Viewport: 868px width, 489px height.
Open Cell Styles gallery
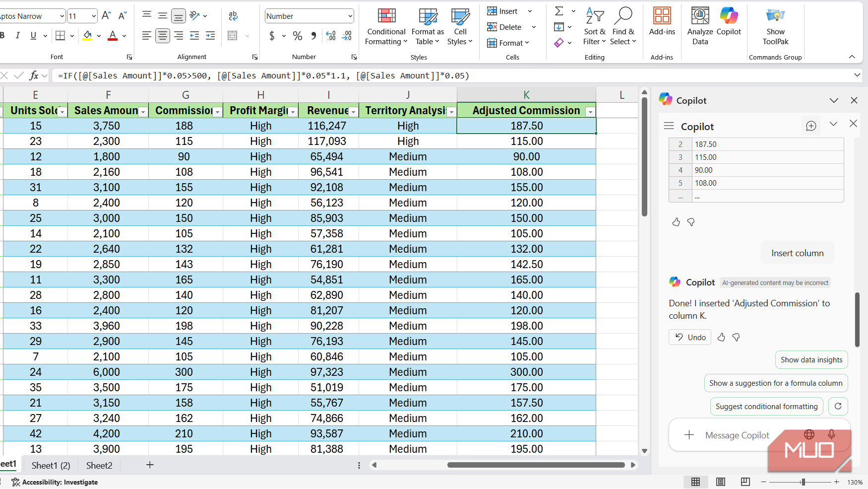pyautogui.click(x=460, y=27)
